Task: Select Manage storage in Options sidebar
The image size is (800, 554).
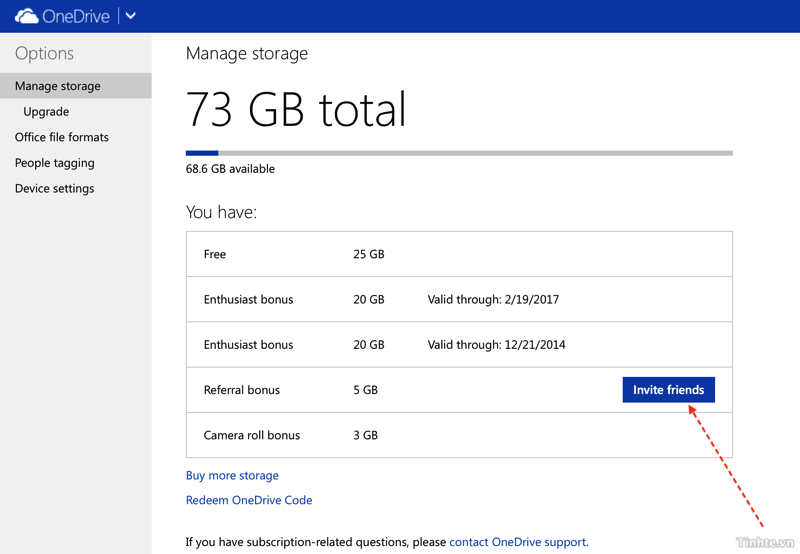Action: 76,86
